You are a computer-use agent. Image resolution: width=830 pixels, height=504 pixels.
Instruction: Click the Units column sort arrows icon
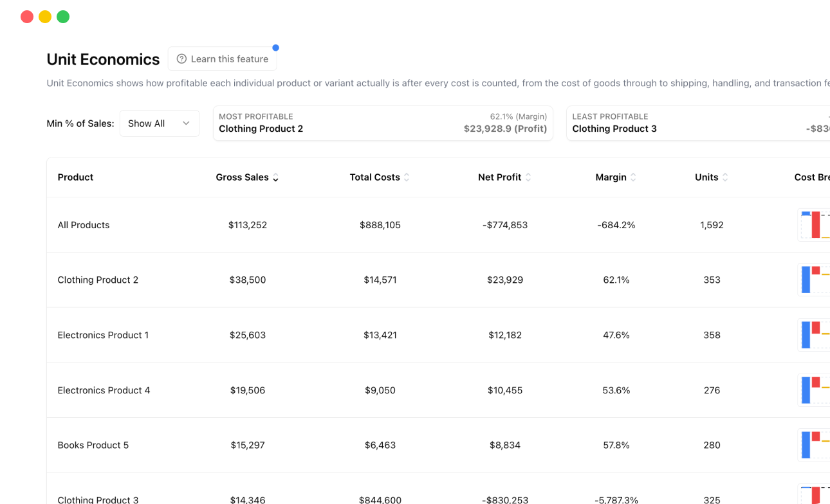(726, 177)
